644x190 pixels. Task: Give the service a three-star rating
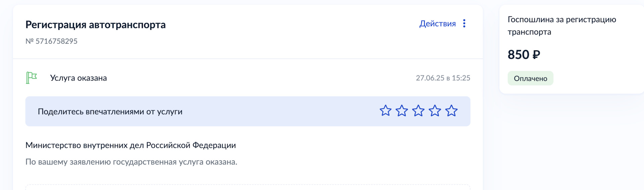pos(418,111)
